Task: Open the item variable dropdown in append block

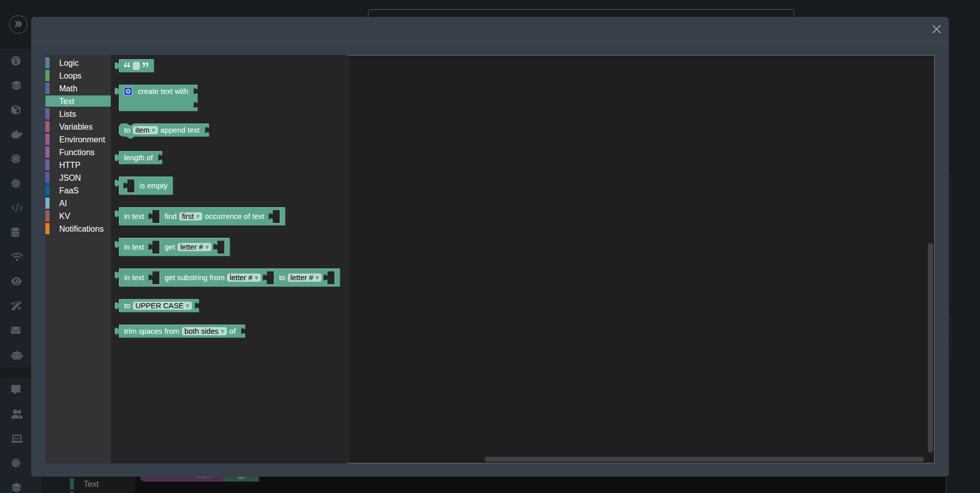Action: coord(145,130)
